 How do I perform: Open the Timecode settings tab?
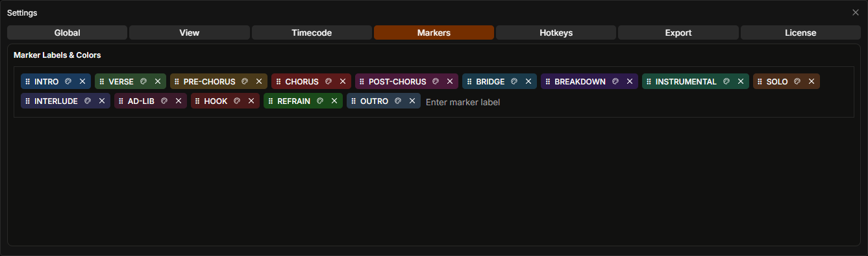[312, 32]
